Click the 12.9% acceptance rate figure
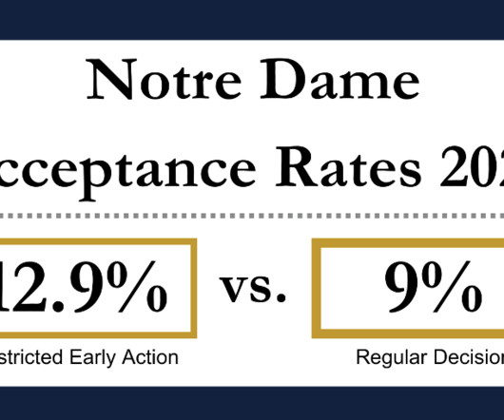Image resolution: width=504 pixels, height=420 pixels. pyautogui.click(x=84, y=287)
